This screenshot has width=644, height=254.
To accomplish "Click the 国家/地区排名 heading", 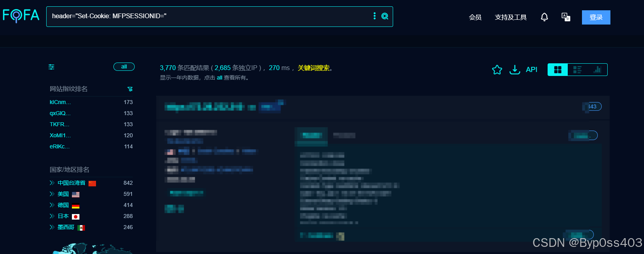I will [x=70, y=170].
